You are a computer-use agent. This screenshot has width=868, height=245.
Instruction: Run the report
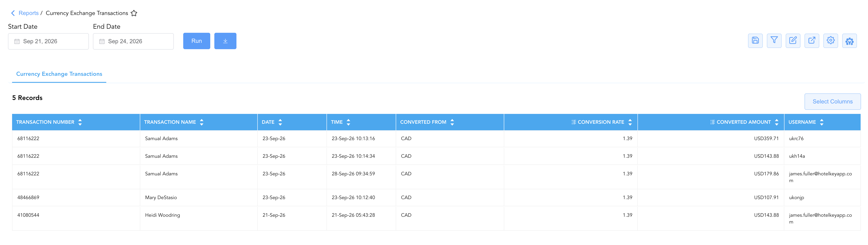(x=197, y=41)
